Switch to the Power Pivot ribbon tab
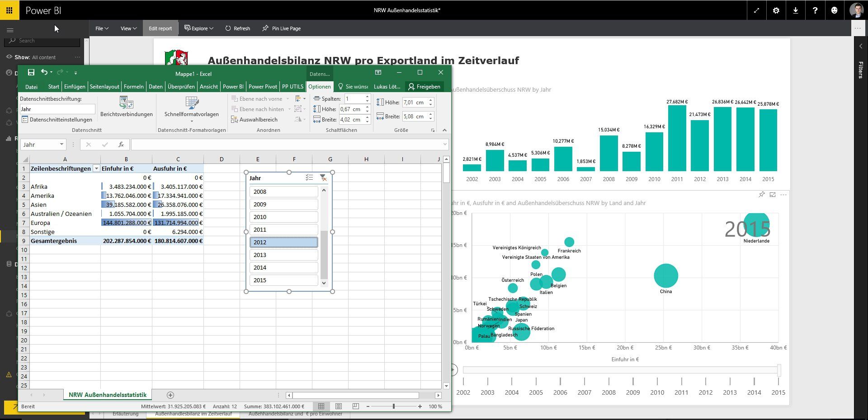The height and width of the screenshot is (420, 868). (263, 87)
